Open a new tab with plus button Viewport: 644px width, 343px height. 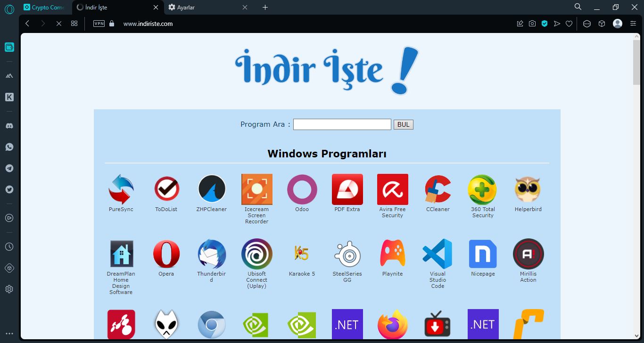pos(265,7)
